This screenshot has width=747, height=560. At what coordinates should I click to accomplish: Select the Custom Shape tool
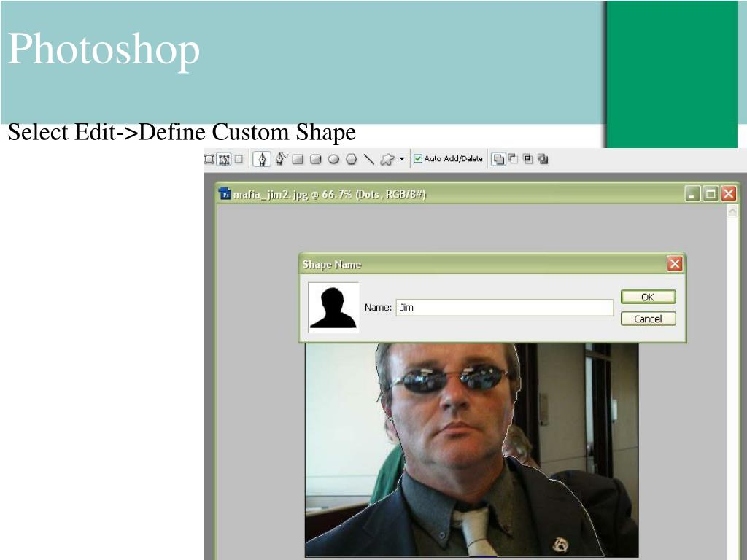(x=387, y=159)
